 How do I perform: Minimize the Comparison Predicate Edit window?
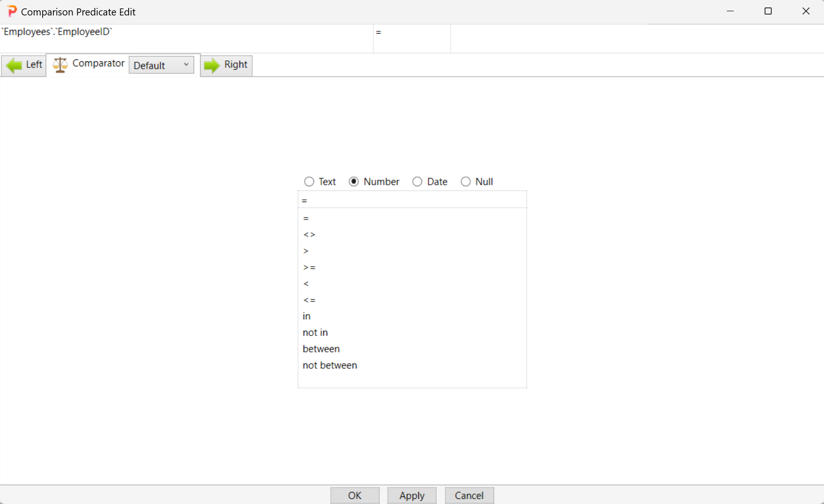click(730, 11)
